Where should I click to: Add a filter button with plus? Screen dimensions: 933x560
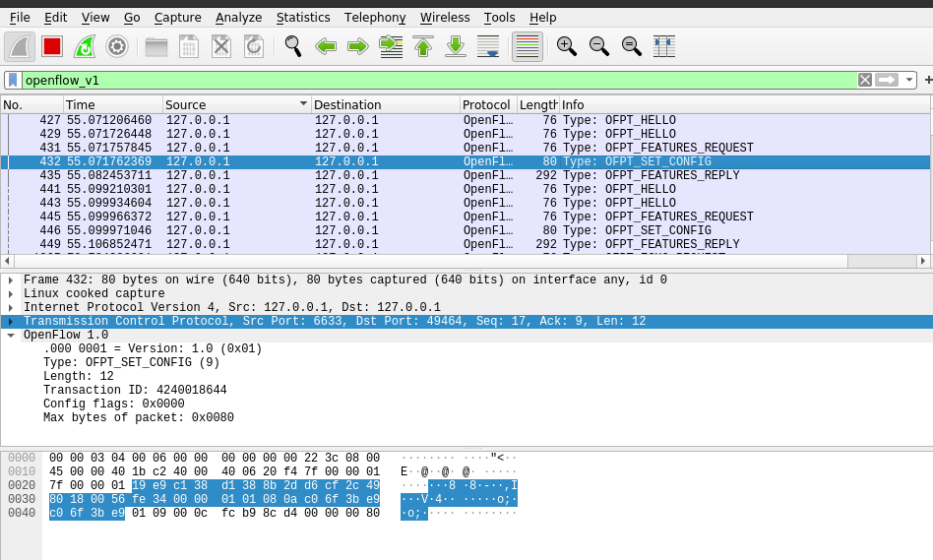928,80
